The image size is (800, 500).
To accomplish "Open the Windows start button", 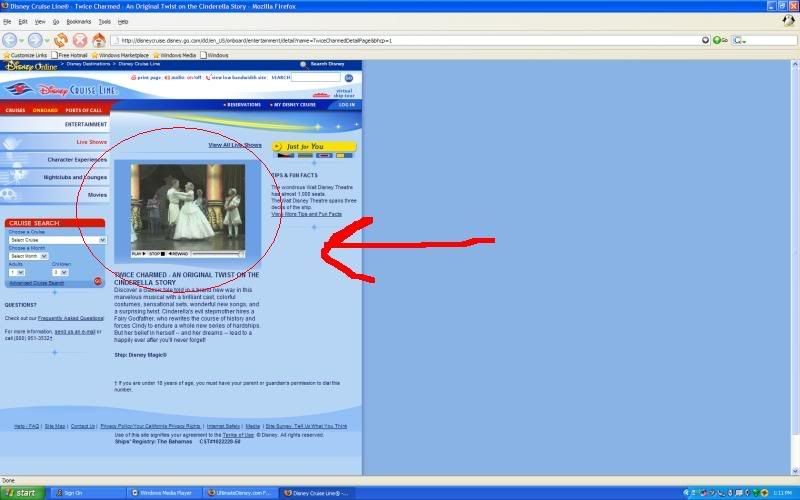I will [x=22, y=493].
